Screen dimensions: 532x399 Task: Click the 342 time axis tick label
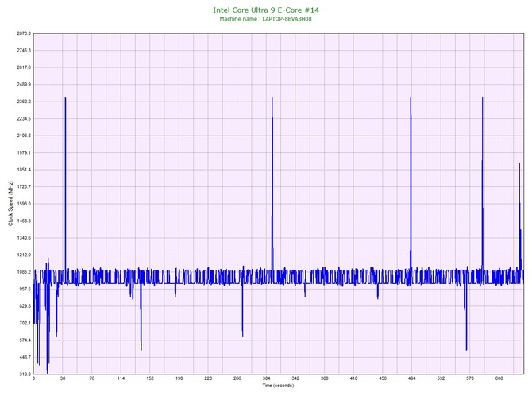point(295,378)
